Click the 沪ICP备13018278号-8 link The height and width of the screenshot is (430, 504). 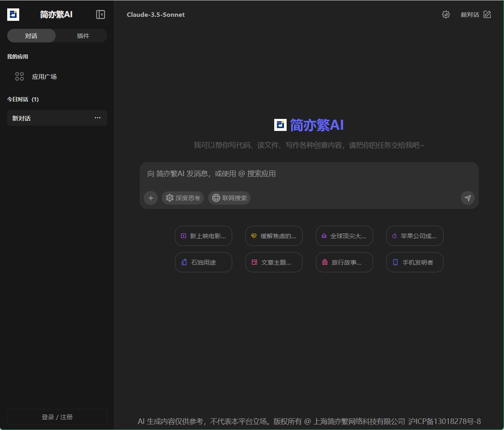click(444, 421)
